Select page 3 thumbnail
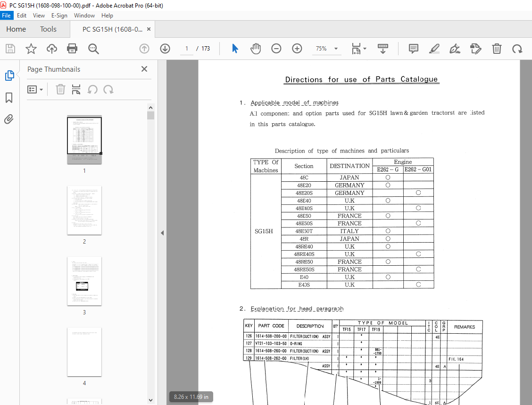532x405 pixels. [x=84, y=281]
